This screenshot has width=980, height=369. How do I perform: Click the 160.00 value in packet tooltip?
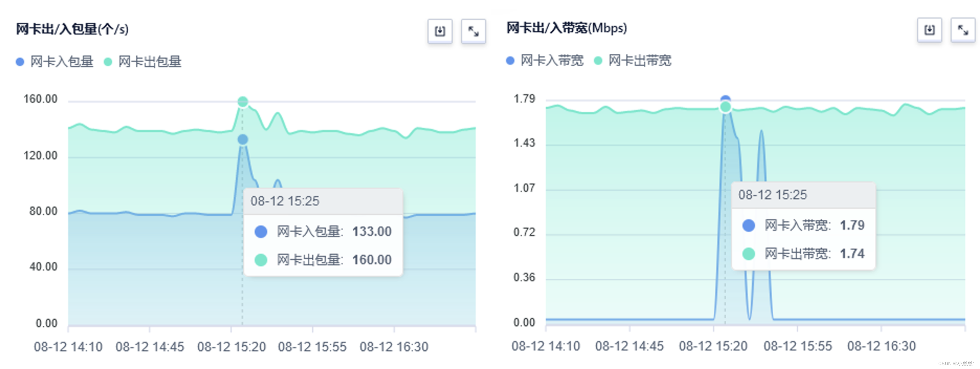click(372, 260)
